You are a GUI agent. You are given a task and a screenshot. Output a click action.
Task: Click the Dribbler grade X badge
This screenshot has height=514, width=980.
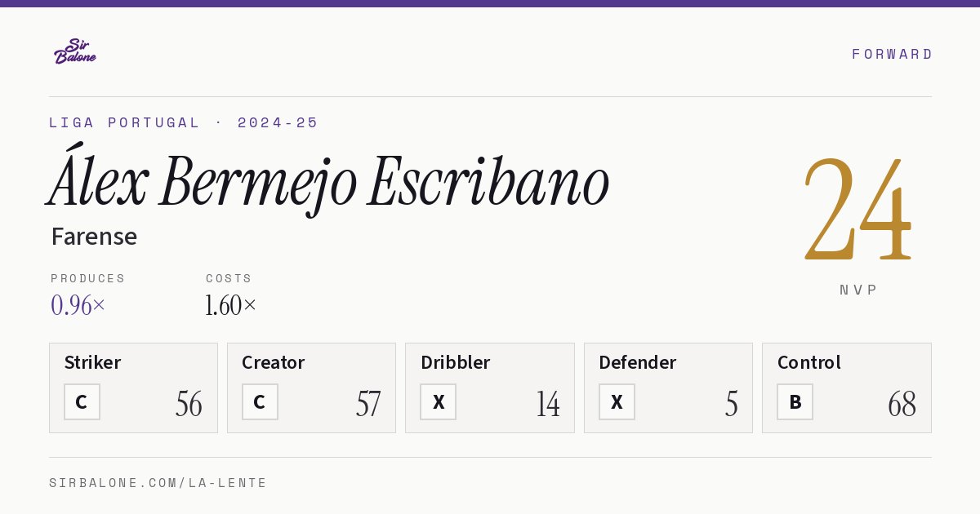[x=439, y=401]
